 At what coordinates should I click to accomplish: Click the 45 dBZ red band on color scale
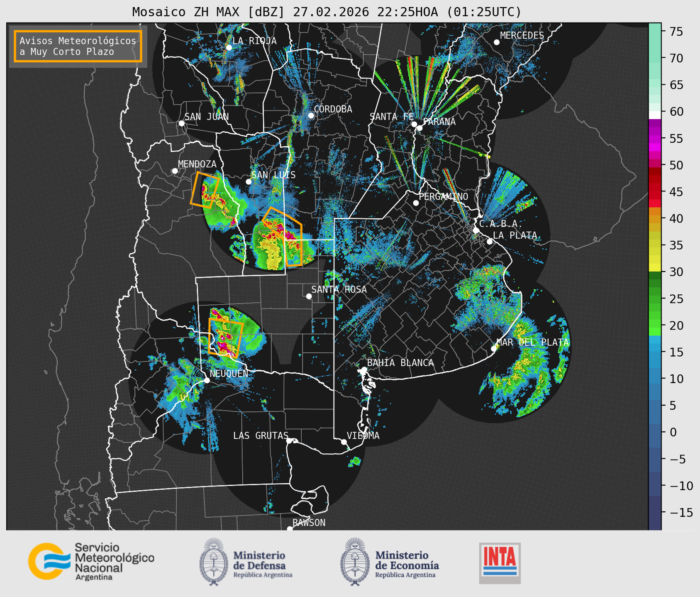click(655, 192)
